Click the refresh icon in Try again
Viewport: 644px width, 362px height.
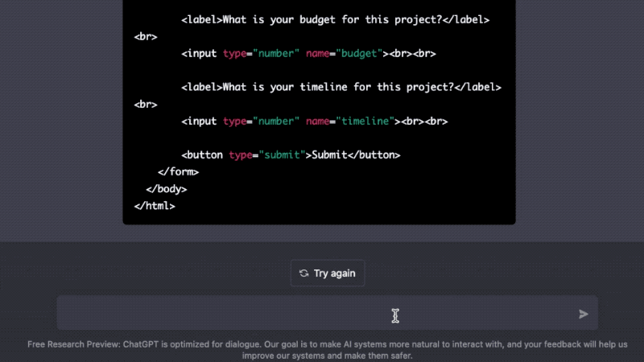pyautogui.click(x=303, y=273)
